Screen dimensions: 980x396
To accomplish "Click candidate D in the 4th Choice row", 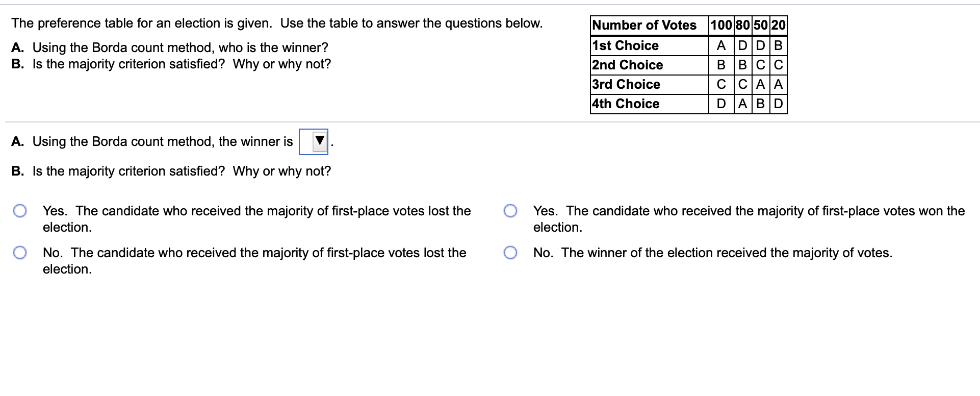I will 721,104.
